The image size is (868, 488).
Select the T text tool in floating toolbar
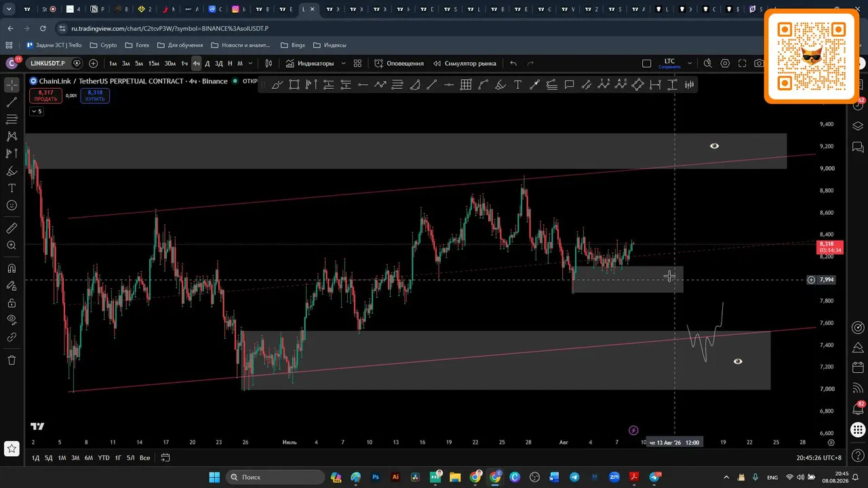[517, 85]
